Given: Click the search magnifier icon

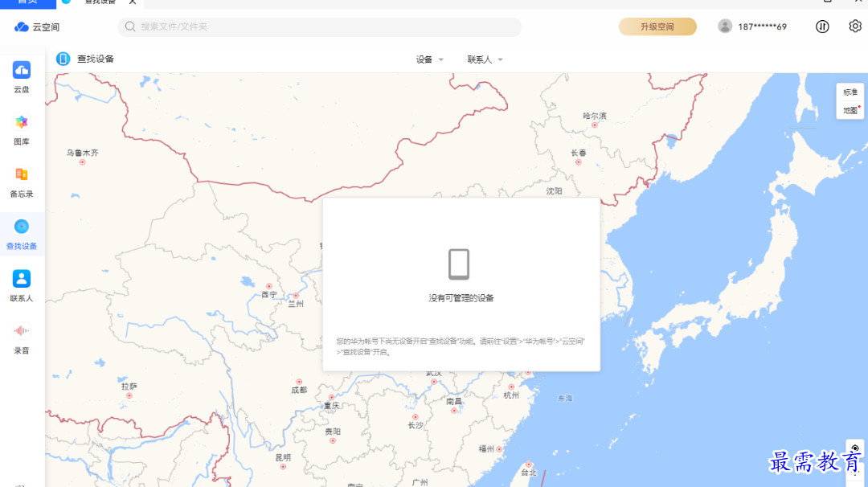Looking at the screenshot, I should 130,27.
